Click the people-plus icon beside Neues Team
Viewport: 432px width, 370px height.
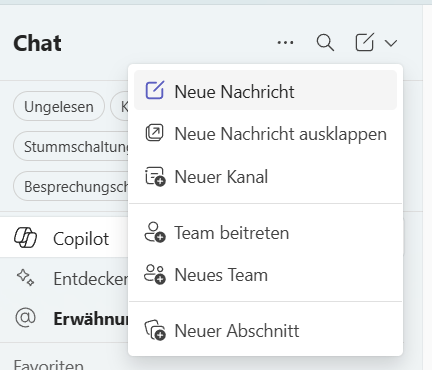[155, 275]
